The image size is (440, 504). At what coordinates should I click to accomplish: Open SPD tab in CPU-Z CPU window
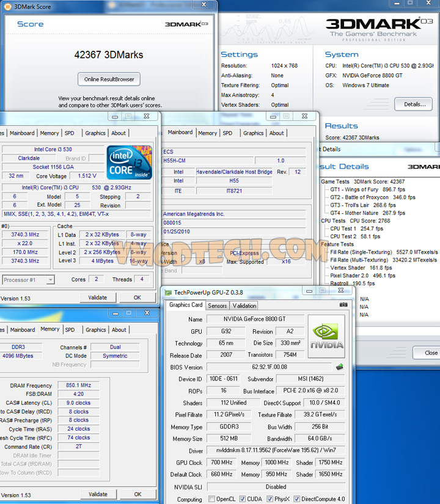(x=69, y=133)
